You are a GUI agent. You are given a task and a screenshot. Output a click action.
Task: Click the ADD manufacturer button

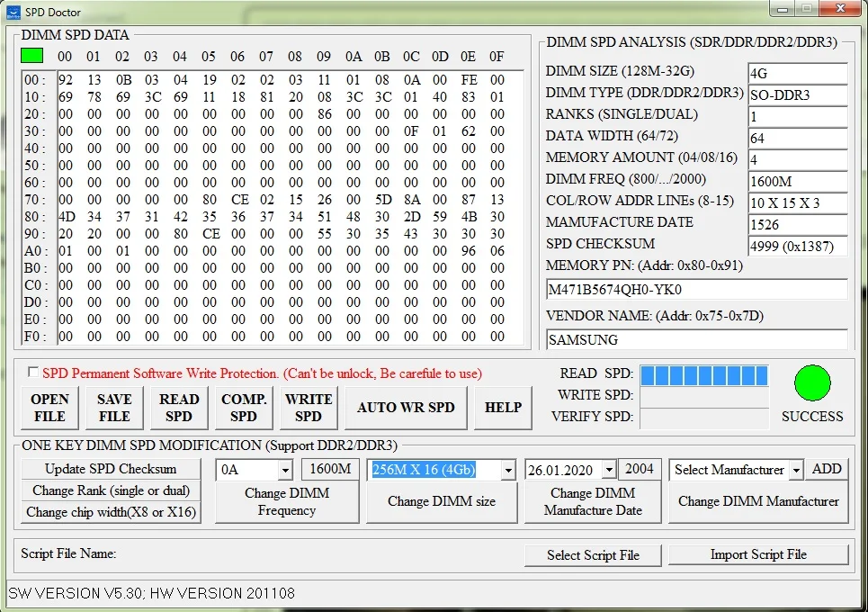[x=827, y=469]
